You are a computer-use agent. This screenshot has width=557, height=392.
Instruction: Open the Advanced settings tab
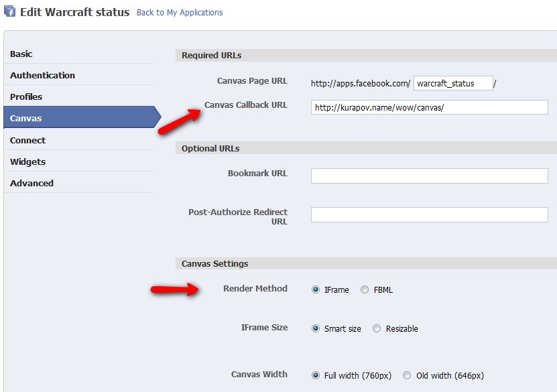click(32, 183)
